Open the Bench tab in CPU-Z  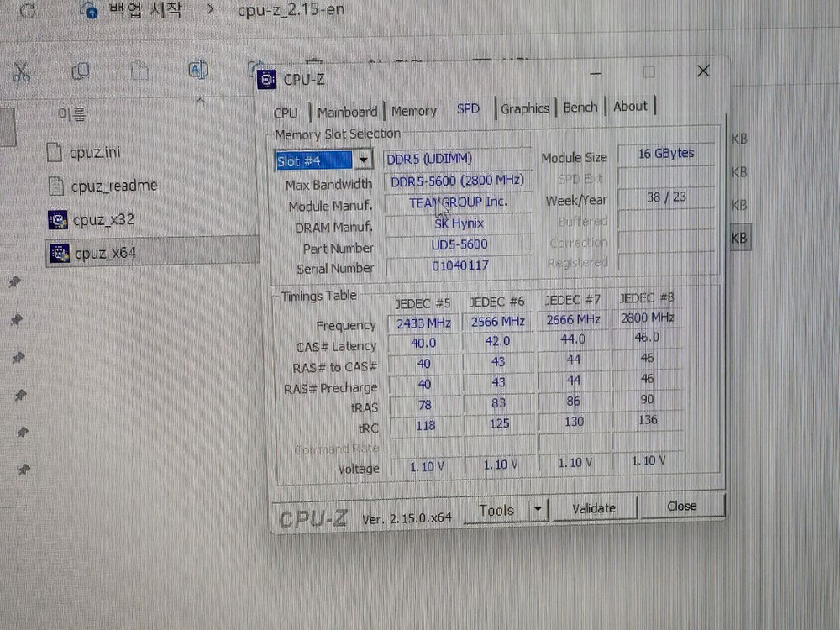point(580,107)
